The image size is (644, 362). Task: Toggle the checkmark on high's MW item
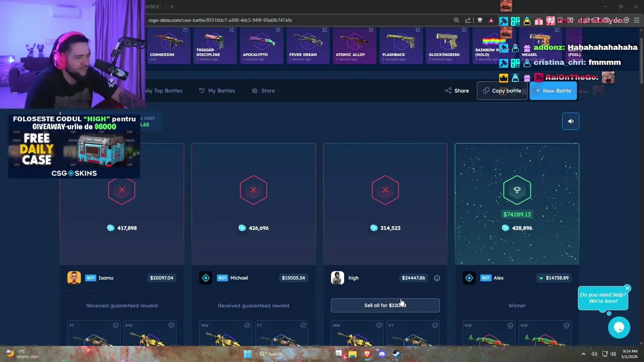coord(379,325)
